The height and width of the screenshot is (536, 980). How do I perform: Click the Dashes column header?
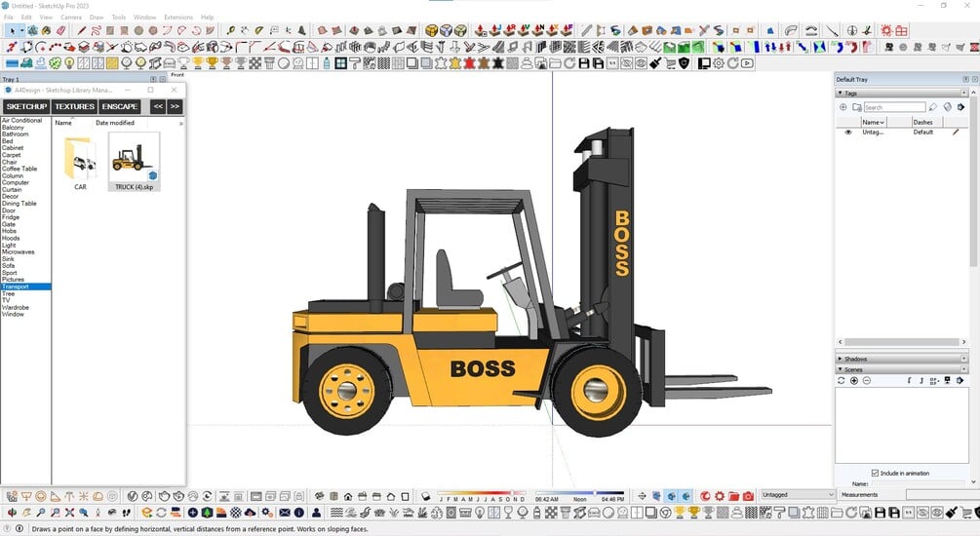pos(922,123)
